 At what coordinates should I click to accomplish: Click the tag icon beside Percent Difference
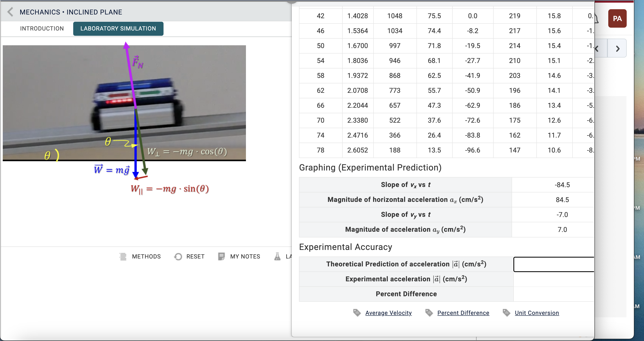429,313
